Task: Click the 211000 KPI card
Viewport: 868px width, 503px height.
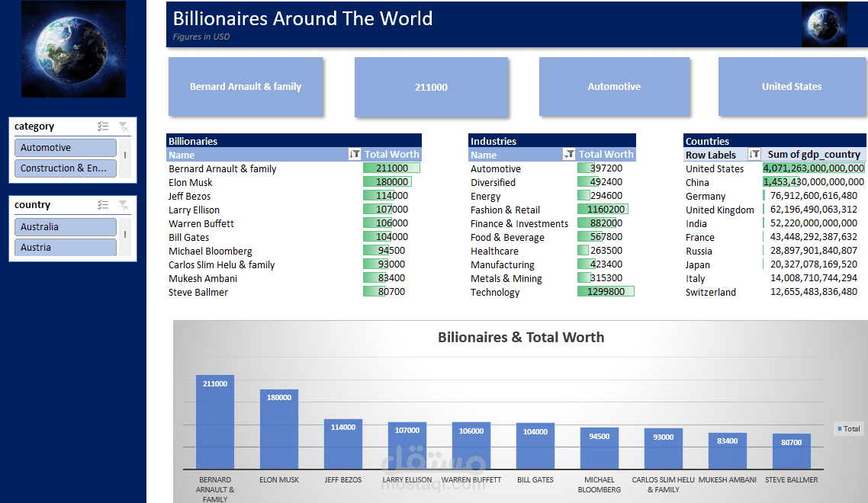Action: coord(431,87)
